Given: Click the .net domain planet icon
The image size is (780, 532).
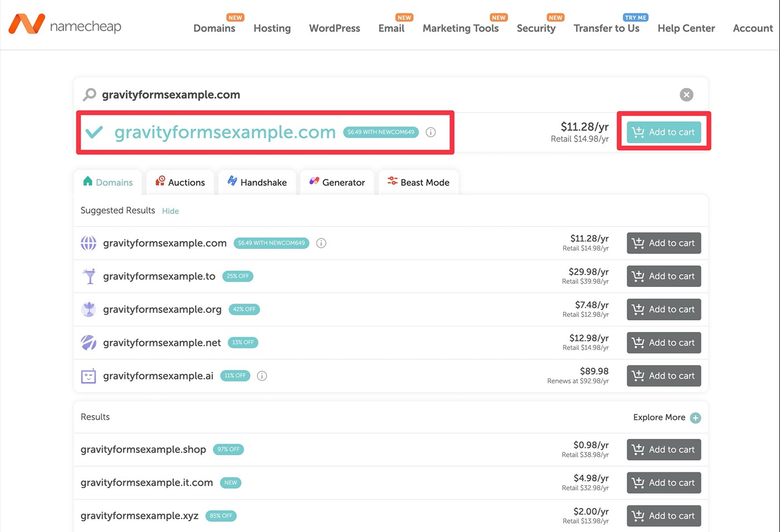Looking at the screenshot, I should point(89,342).
